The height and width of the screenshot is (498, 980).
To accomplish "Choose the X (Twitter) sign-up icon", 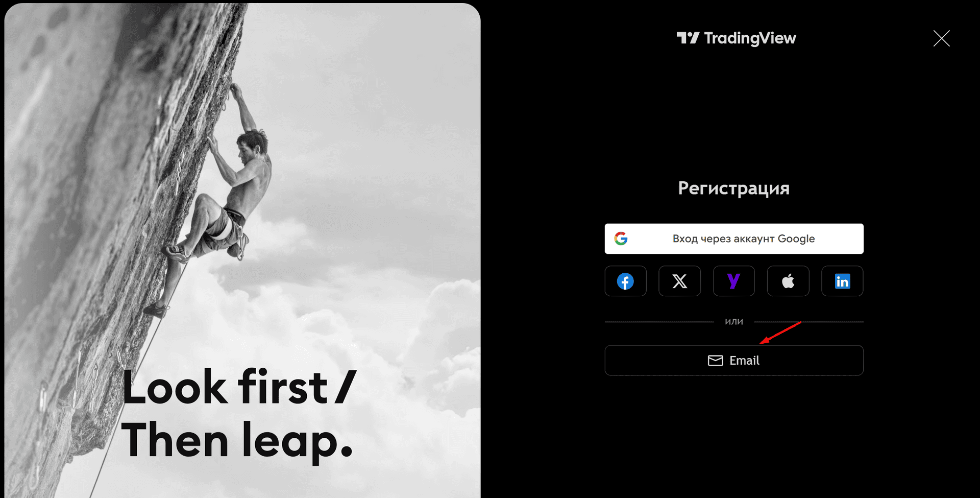I will [x=679, y=281].
